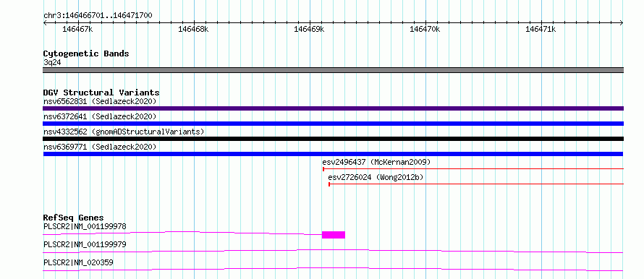Click the DGV Structural Variants track title
The image size is (644, 279).
101,93
